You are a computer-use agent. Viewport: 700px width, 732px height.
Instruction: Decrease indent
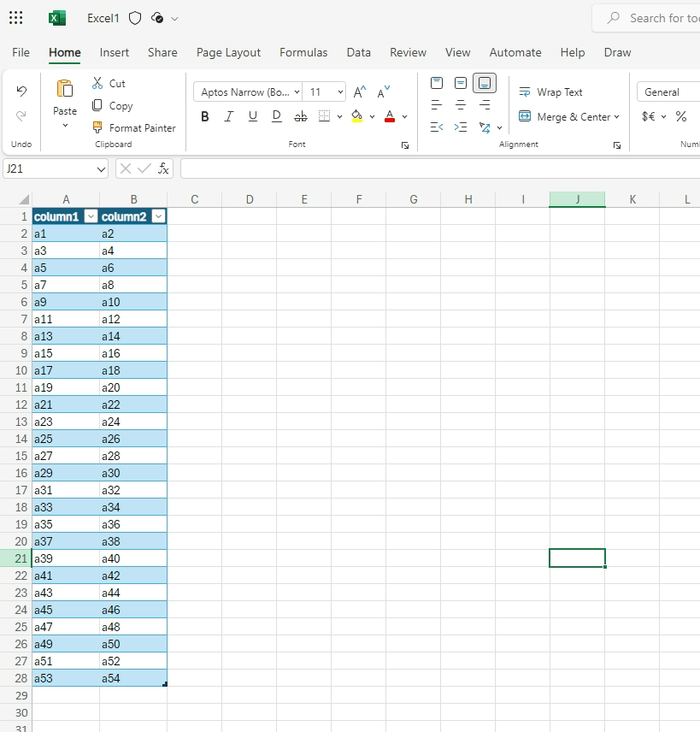[x=437, y=127]
